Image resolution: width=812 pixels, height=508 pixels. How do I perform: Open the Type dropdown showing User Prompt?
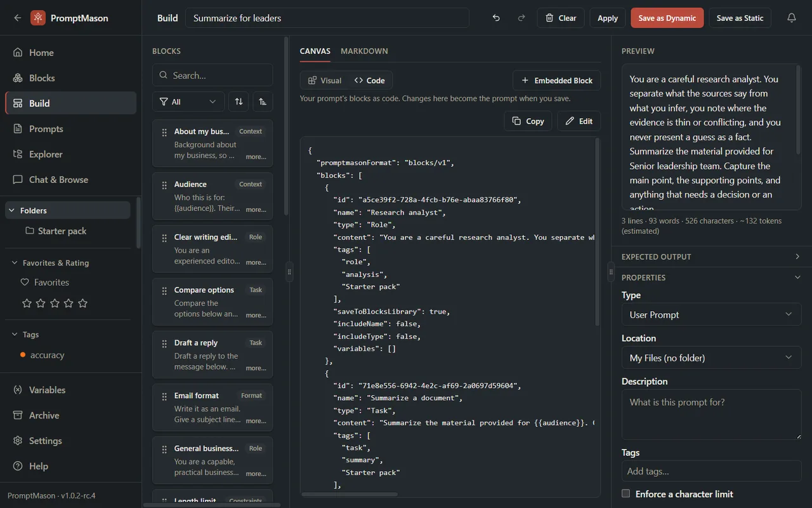(x=711, y=314)
